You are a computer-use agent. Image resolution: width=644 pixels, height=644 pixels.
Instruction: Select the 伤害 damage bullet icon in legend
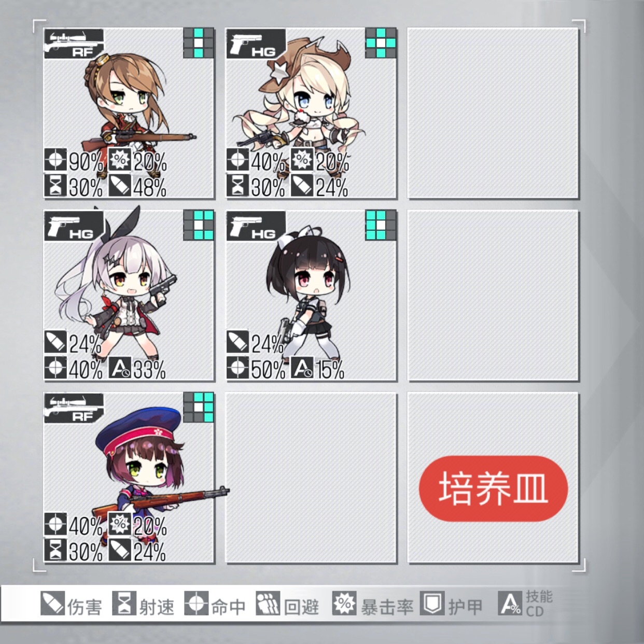point(53,604)
